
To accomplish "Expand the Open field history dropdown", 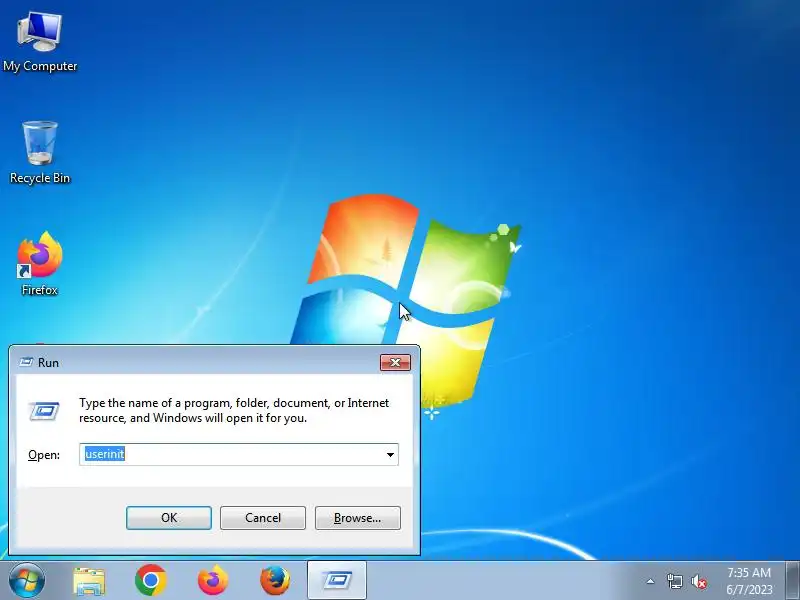I will 390,455.
